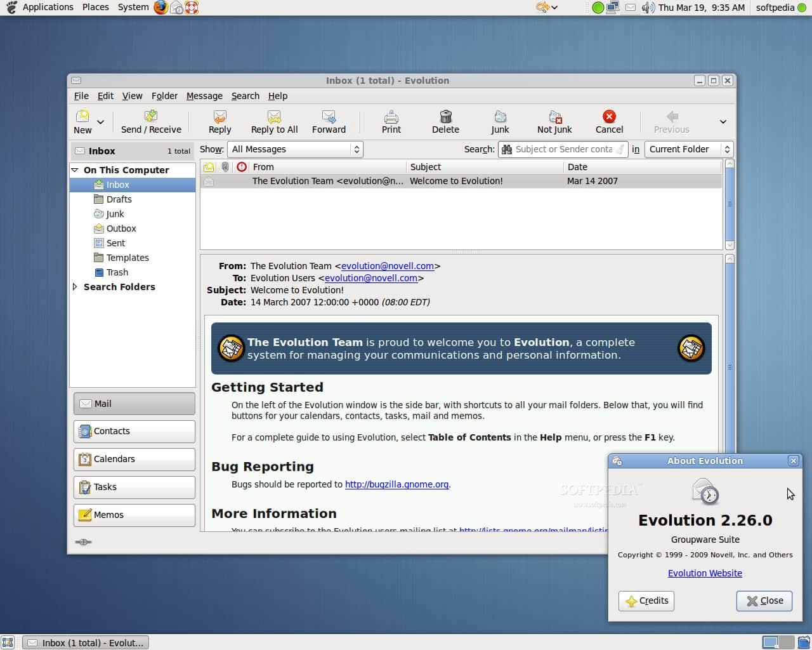Open the Message menu
This screenshot has height=650, width=812.
point(204,96)
